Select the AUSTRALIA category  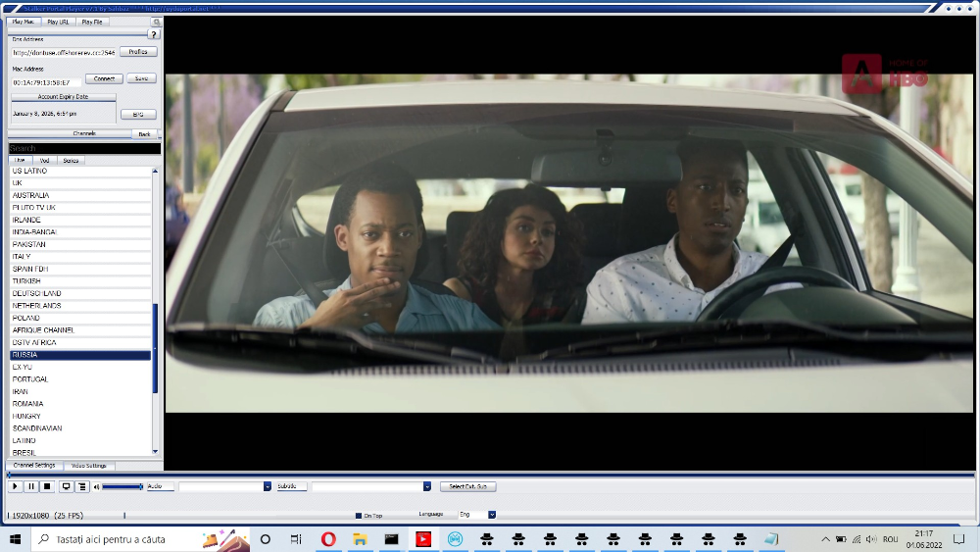pyautogui.click(x=80, y=196)
